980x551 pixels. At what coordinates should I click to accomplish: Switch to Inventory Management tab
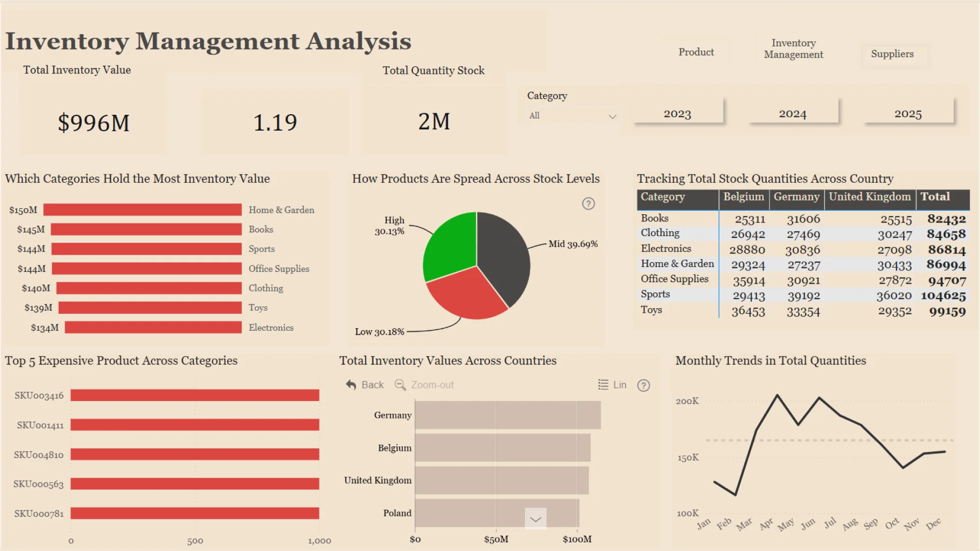pos(793,49)
